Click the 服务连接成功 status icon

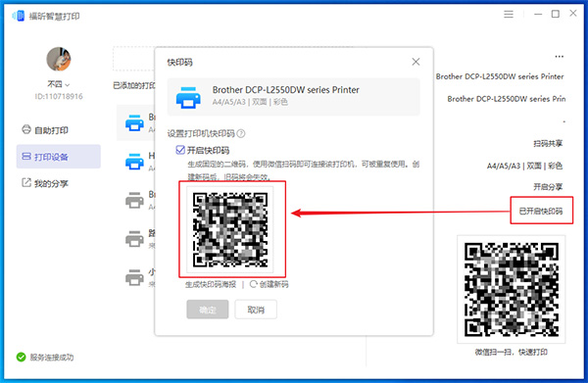point(21,358)
